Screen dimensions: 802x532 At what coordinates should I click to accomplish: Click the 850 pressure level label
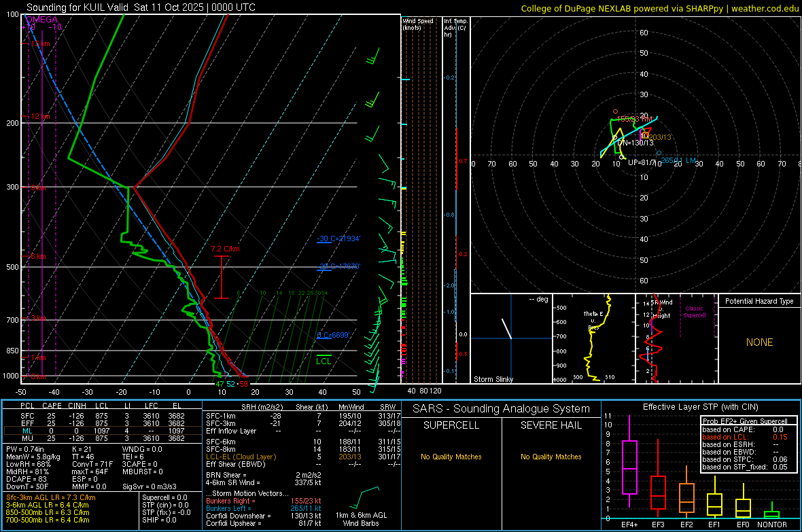(12, 351)
